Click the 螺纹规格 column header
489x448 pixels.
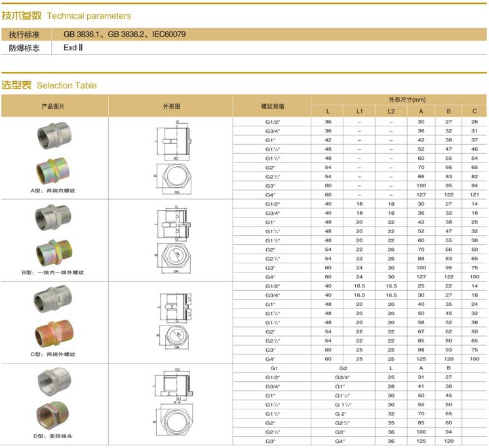point(273,106)
